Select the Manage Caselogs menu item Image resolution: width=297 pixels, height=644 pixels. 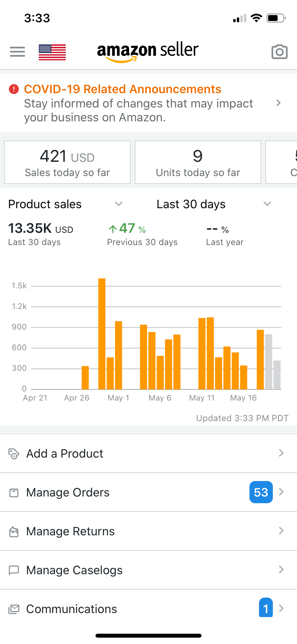click(x=74, y=570)
